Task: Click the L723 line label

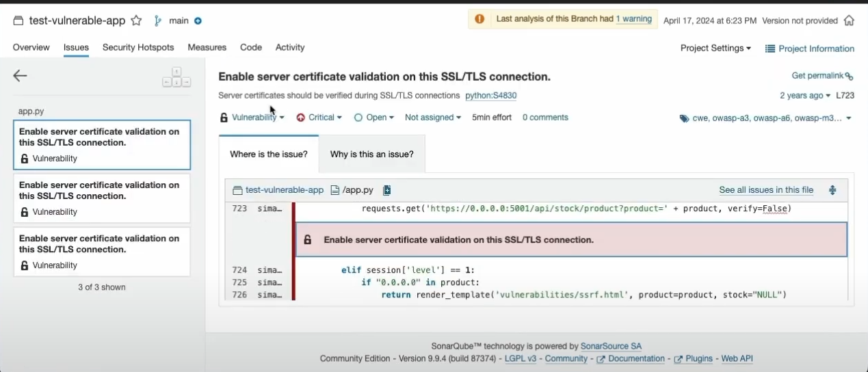Action: tap(845, 96)
